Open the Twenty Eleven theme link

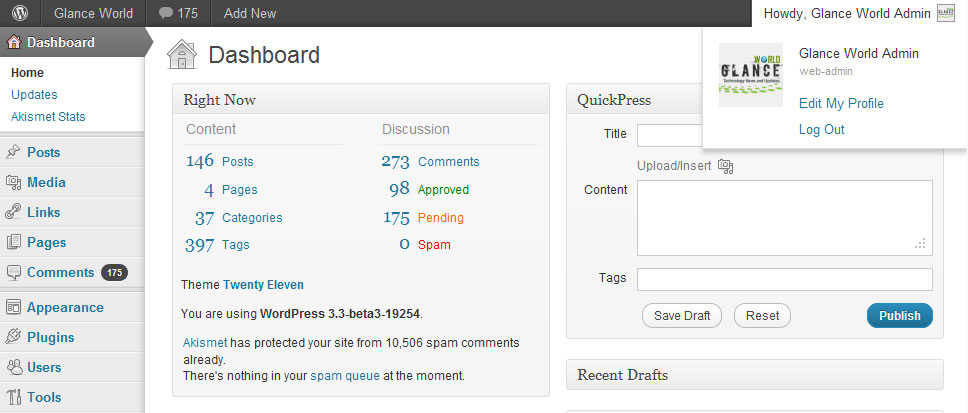click(264, 285)
